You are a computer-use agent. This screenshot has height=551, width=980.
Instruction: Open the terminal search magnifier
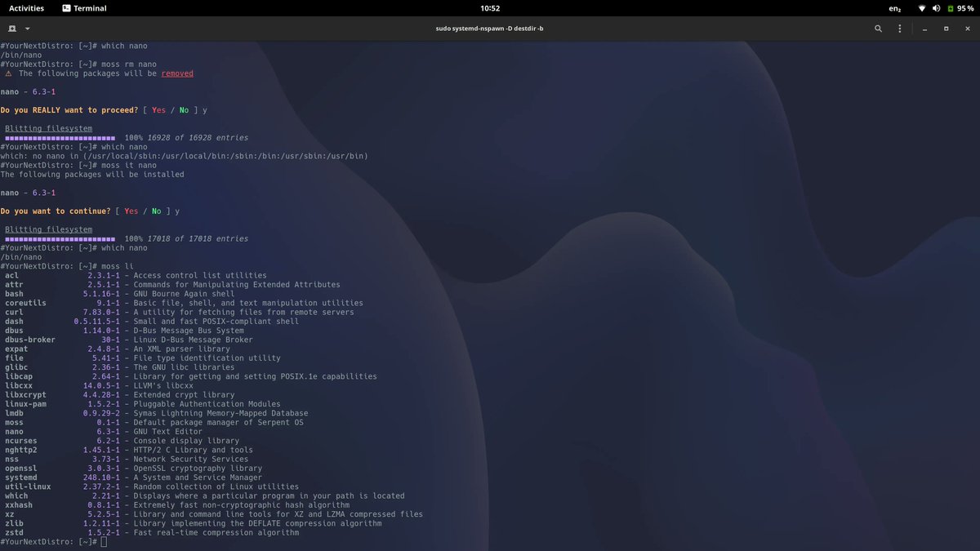(x=879, y=29)
